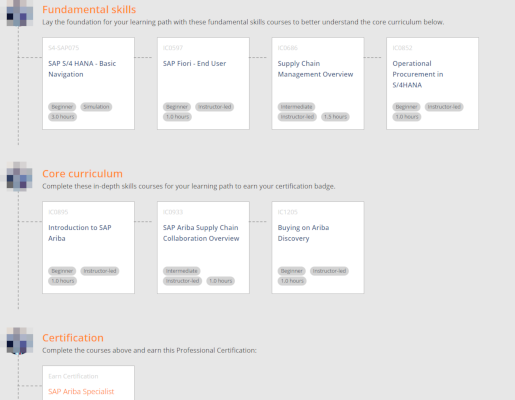This screenshot has height=400, width=515.
Task: Open Introduction to SAP Ariba course
Action: [x=80, y=233]
